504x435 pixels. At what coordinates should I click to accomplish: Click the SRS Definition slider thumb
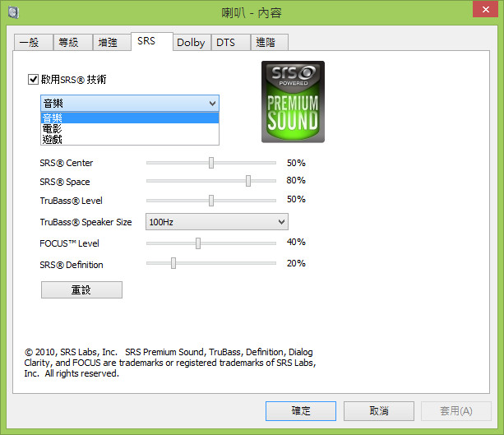click(173, 263)
